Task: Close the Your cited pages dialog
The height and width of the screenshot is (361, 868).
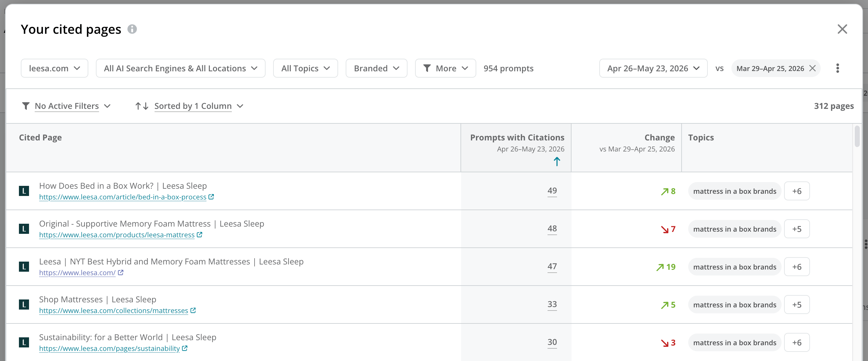Action: [x=842, y=29]
